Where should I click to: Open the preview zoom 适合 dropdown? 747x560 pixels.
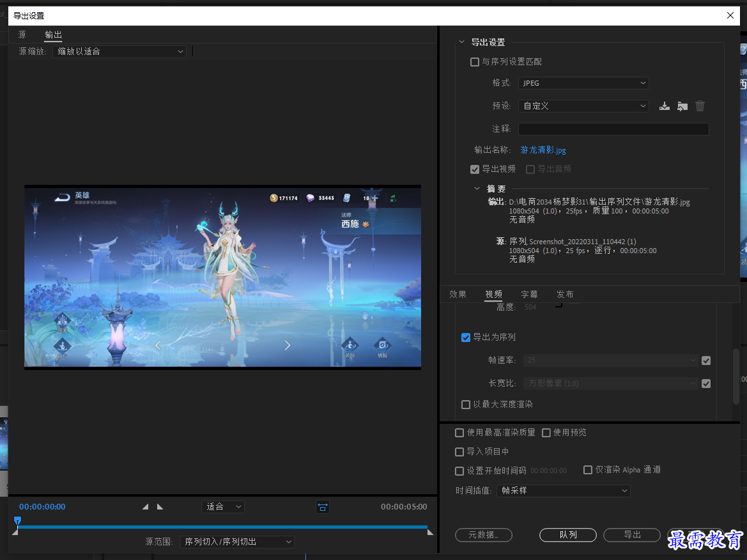coord(223,507)
